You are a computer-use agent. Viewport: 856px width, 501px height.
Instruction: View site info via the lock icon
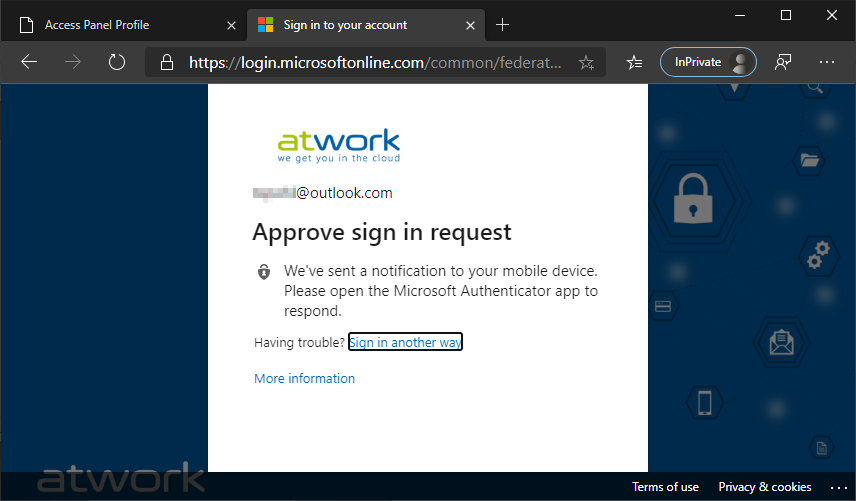click(x=167, y=62)
